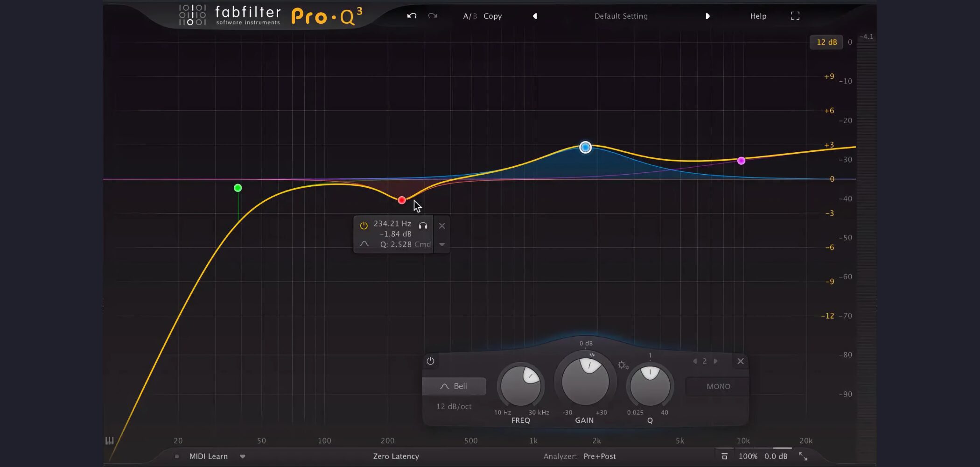
Task: Click the Zero Latency processing mode
Action: click(396, 456)
